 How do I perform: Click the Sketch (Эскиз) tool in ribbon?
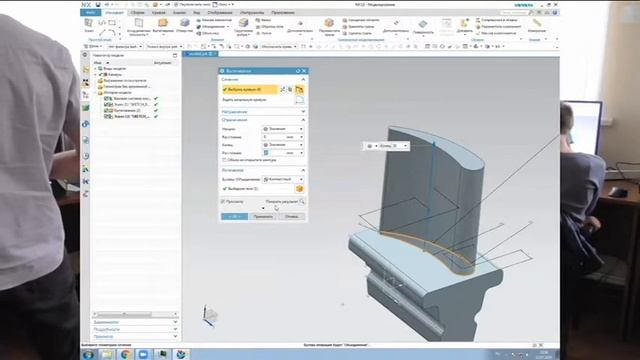[89, 24]
